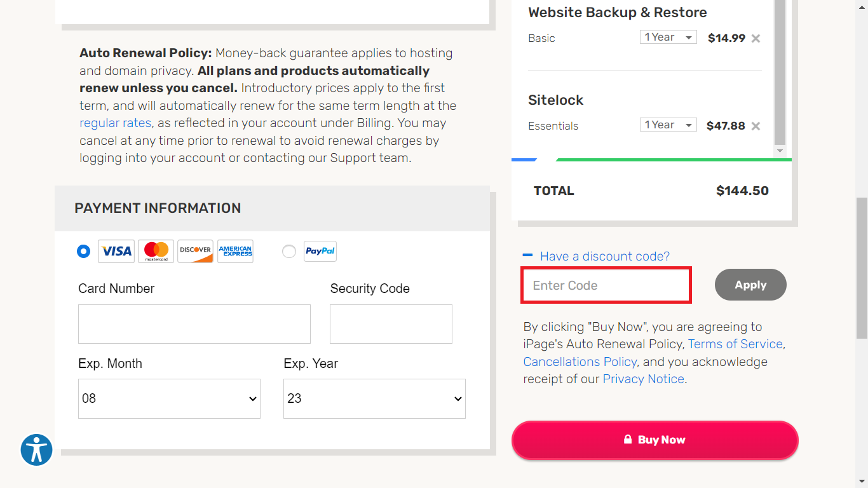This screenshot has width=868, height=488.
Task: Select credit card payment radio button
Action: click(x=84, y=252)
